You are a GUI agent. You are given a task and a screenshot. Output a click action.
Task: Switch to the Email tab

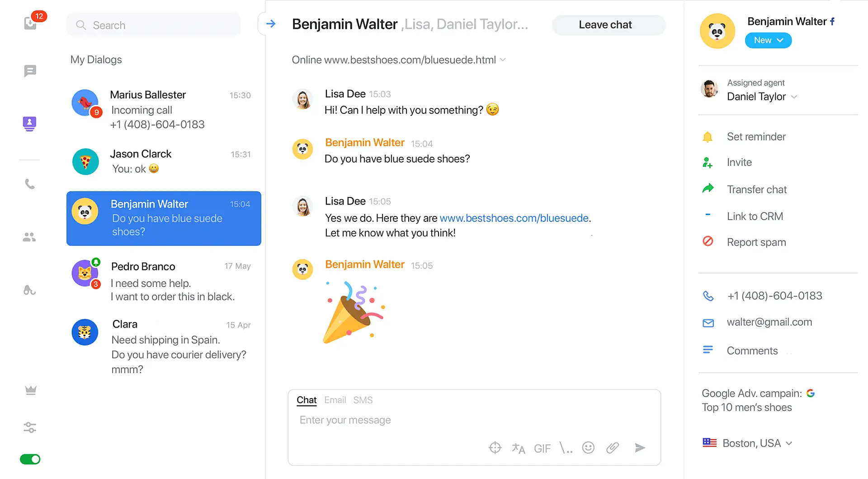coord(335,400)
